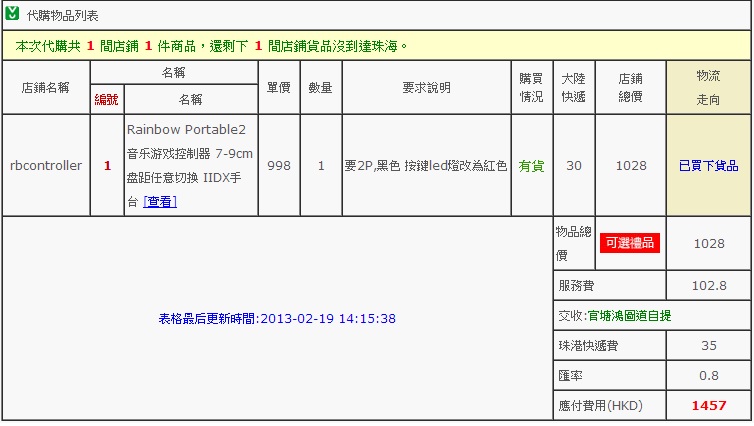The height and width of the screenshot is (426, 754).
Task: Select the 物品總價 value 1028
Action: (x=709, y=243)
